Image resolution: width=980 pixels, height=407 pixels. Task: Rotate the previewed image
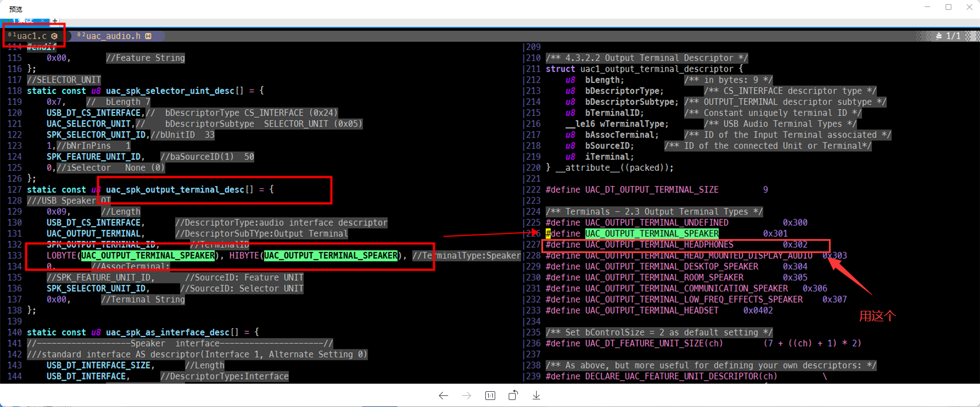513,395
